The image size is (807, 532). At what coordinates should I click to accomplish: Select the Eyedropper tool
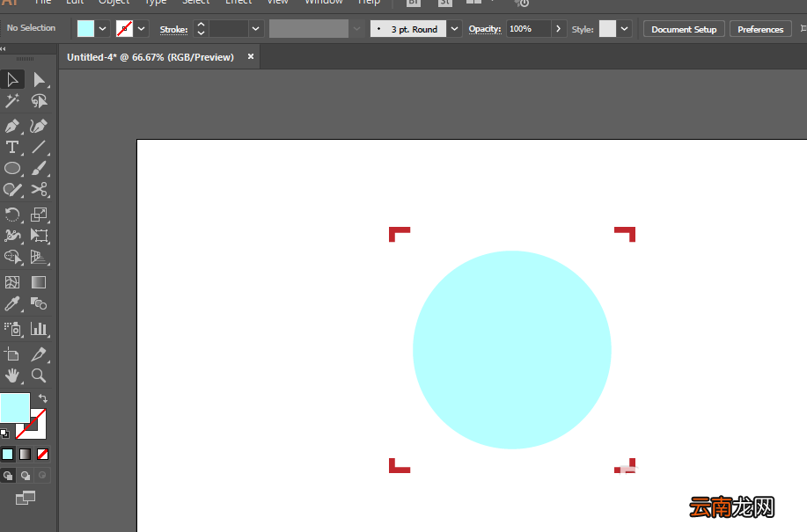[12, 303]
